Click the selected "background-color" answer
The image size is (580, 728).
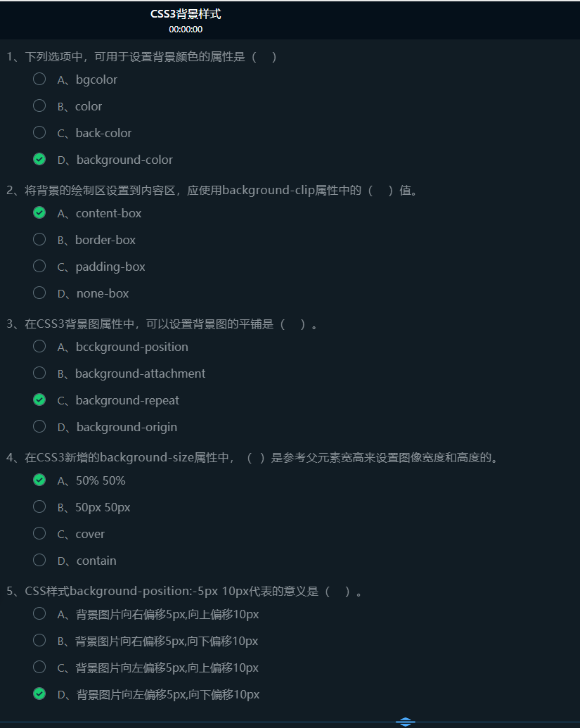39,159
